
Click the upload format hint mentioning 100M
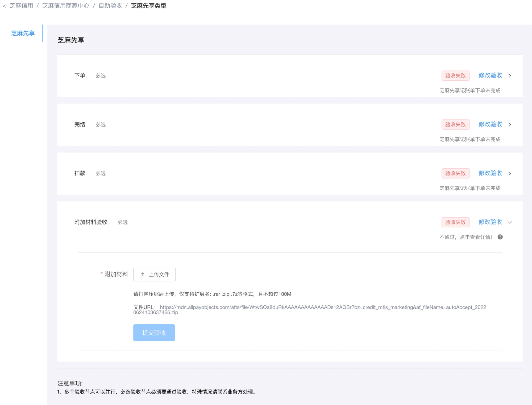pos(212,294)
